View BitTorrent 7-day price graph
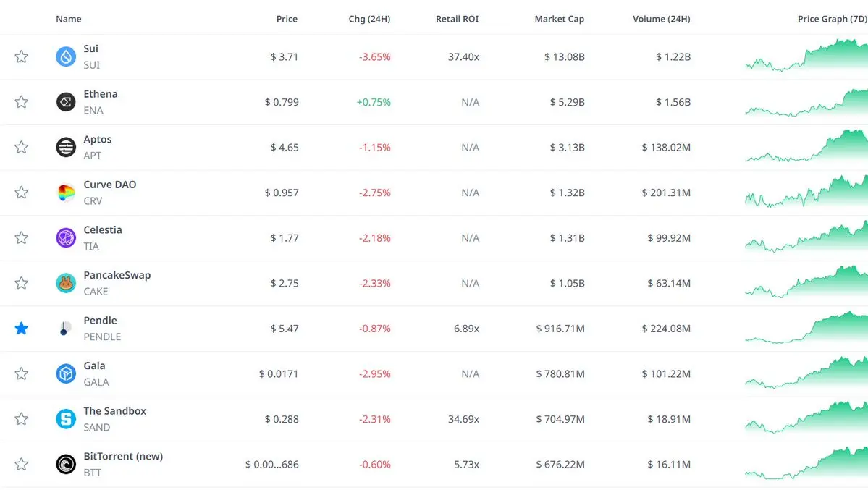The height and width of the screenshot is (490, 868). (x=806, y=463)
